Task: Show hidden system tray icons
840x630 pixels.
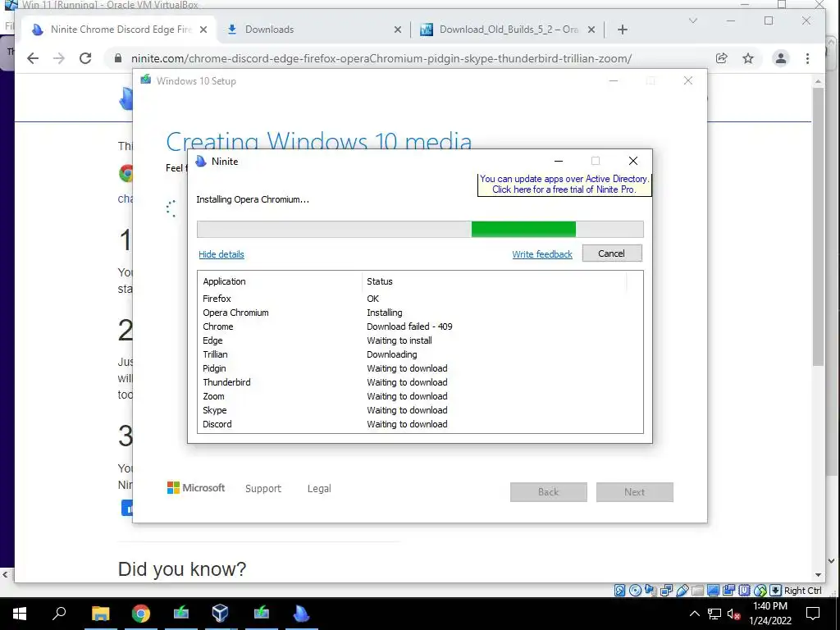Action: tap(694, 614)
